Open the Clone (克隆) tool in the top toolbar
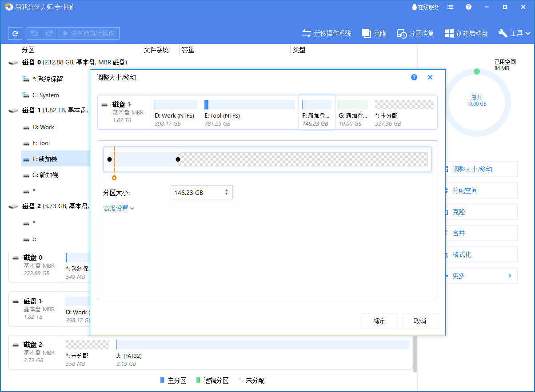Screen dimensions: 535x392 coord(374,33)
